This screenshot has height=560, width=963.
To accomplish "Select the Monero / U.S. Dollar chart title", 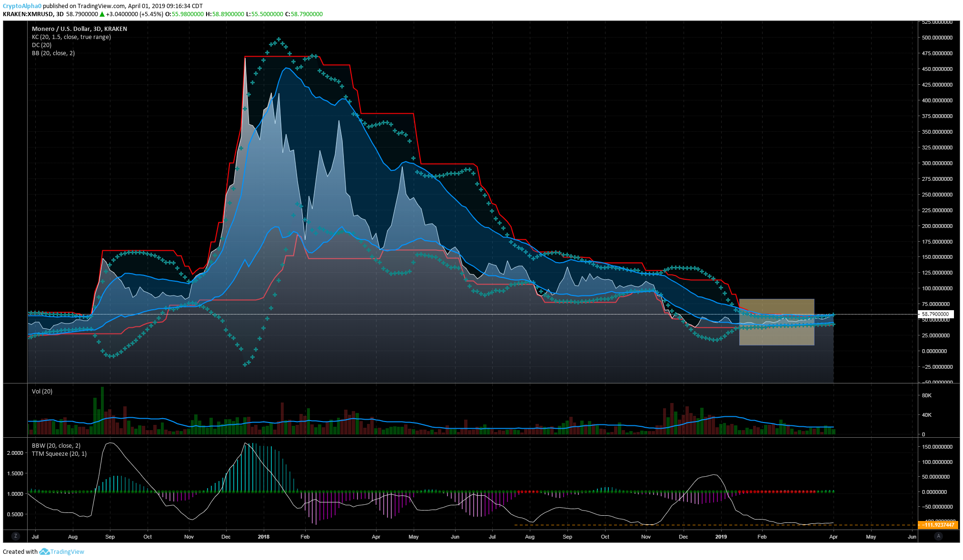I will (x=79, y=29).
